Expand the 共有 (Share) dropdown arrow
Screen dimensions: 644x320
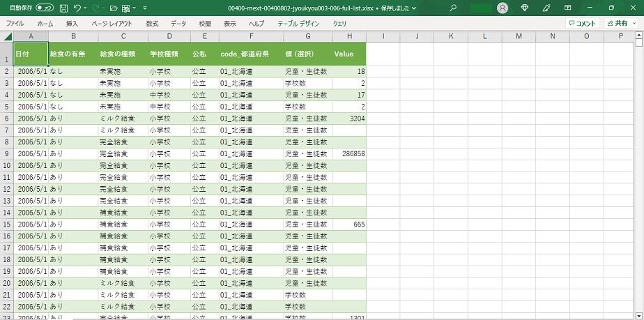tap(633, 23)
